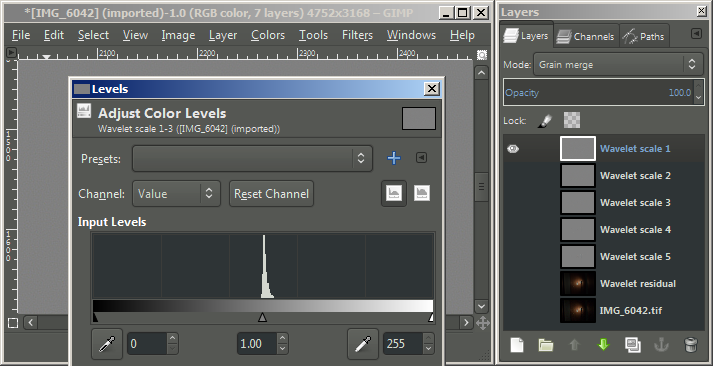The height and width of the screenshot is (366, 713).
Task: Select the Wavelet residual layer thumbnail
Action: [x=577, y=284]
